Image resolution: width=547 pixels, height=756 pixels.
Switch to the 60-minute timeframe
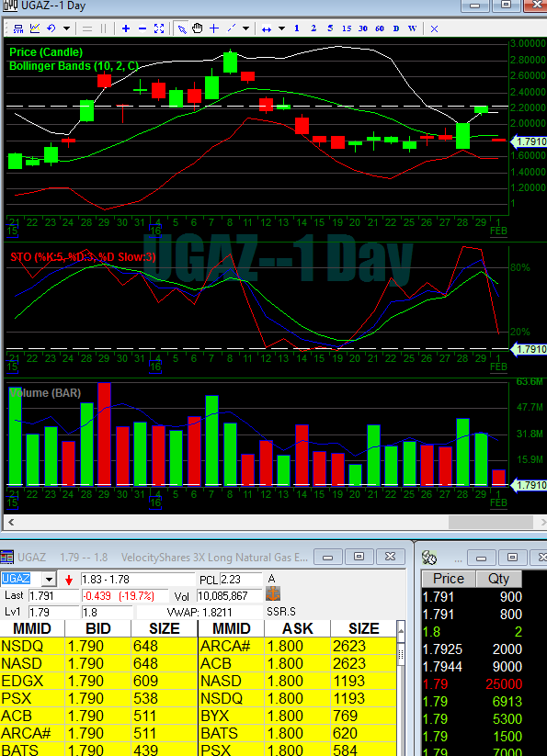coord(380,28)
